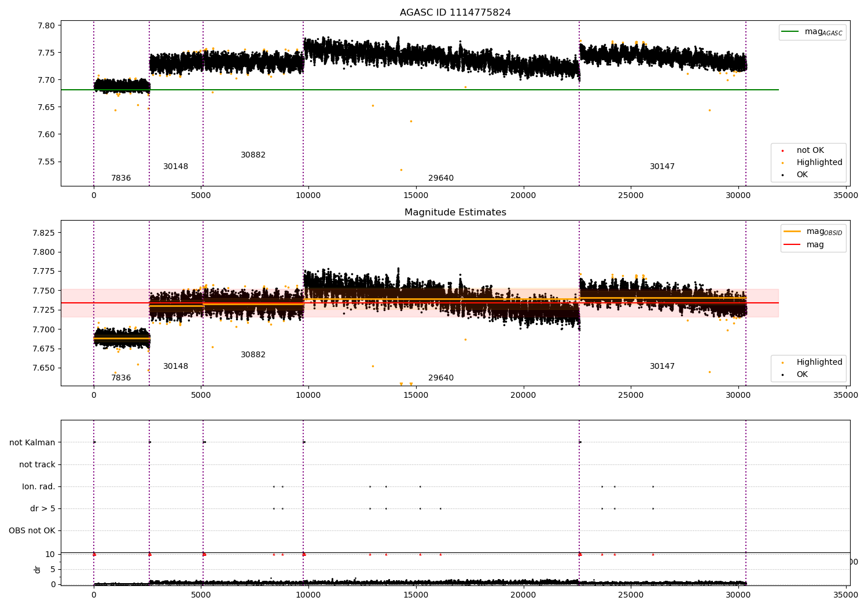Click obsid label '30148' in the AGASC plot
868x608 pixels.
click(175, 167)
